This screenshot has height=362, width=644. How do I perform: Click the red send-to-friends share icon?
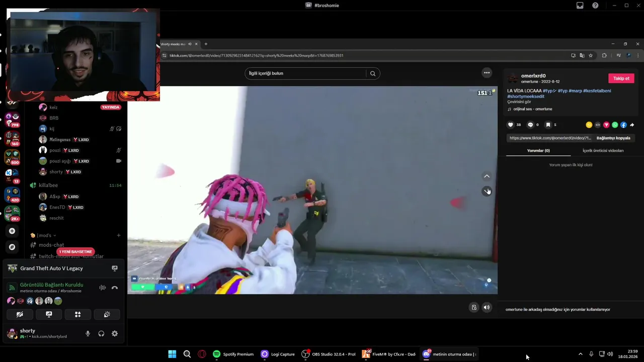pos(606,125)
